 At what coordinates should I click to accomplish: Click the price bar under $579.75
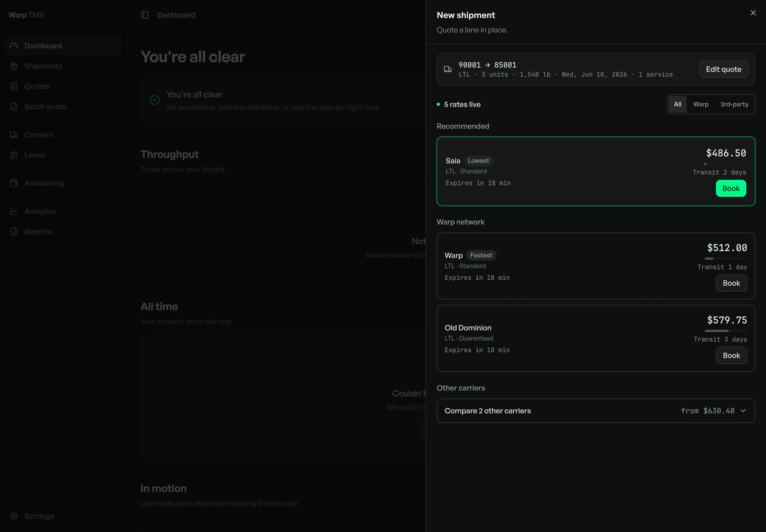tap(726, 331)
